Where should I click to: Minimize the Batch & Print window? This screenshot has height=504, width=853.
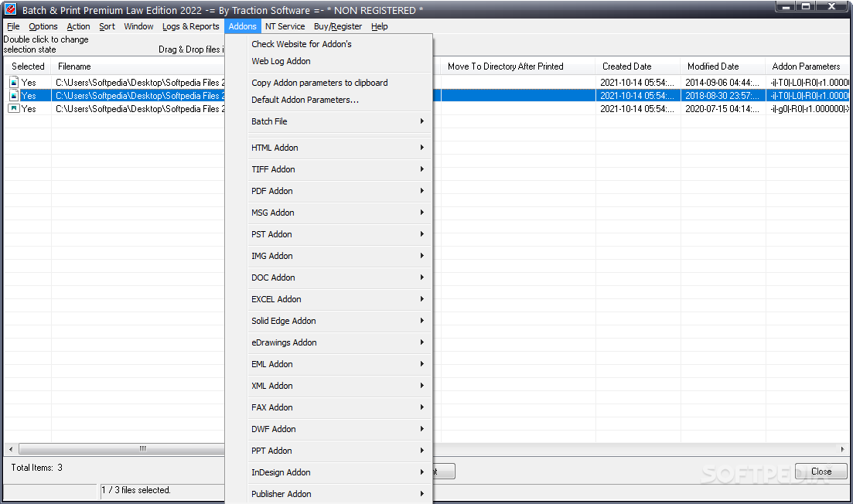(x=786, y=6)
